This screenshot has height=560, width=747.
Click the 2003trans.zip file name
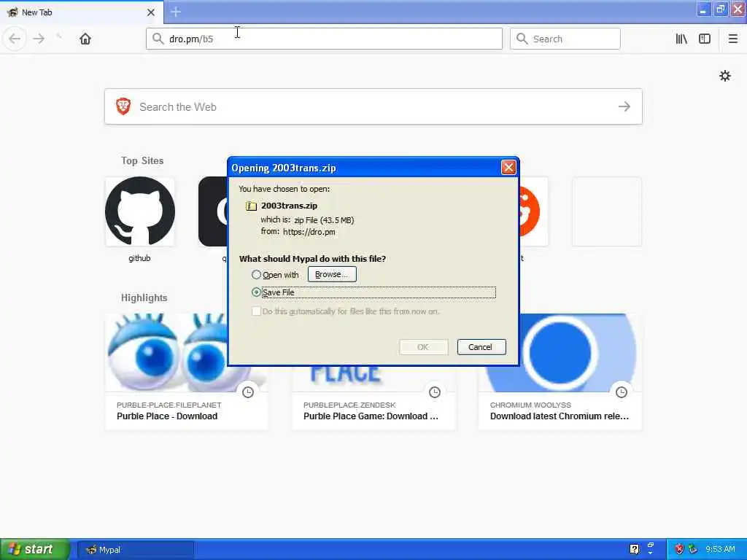[x=289, y=206]
